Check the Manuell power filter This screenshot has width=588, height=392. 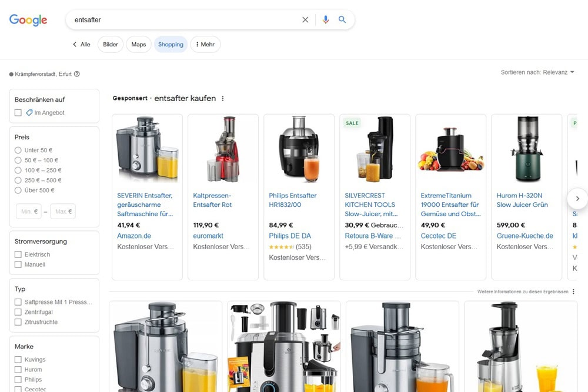tap(18, 264)
